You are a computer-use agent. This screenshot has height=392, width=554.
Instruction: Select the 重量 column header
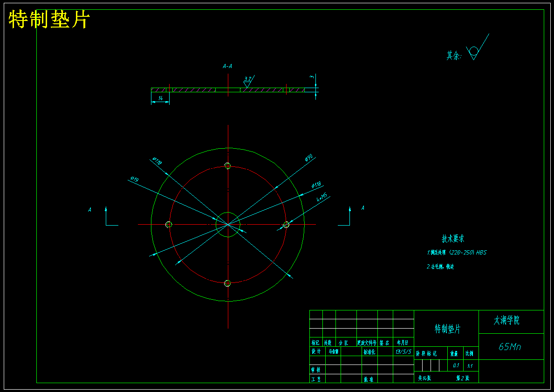tap(454, 353)
